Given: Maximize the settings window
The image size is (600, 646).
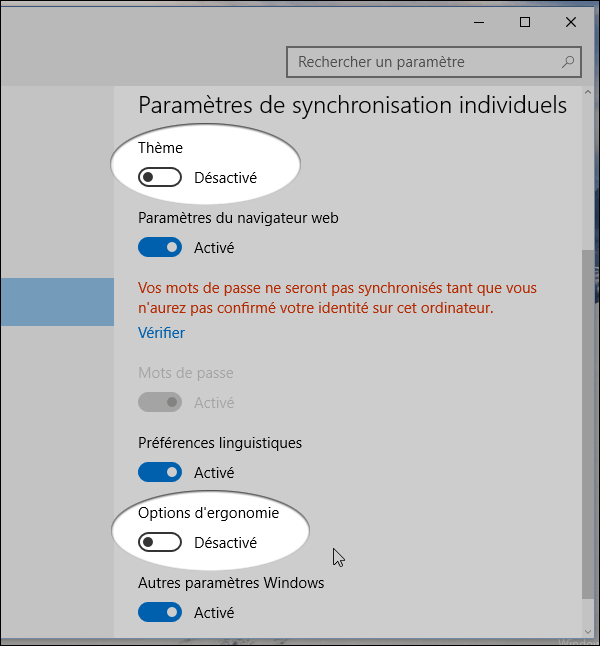Looking at the screenshot, I should click(x=525, y=22).
